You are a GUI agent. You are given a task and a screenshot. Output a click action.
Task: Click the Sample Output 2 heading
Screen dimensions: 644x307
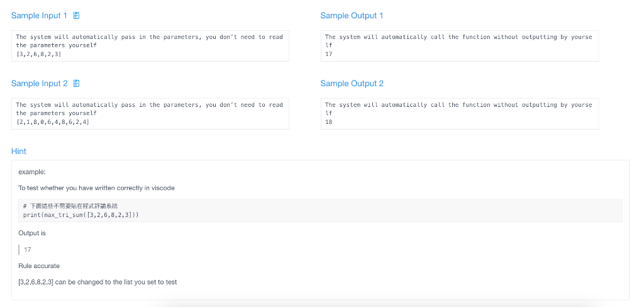coord(352,84)
